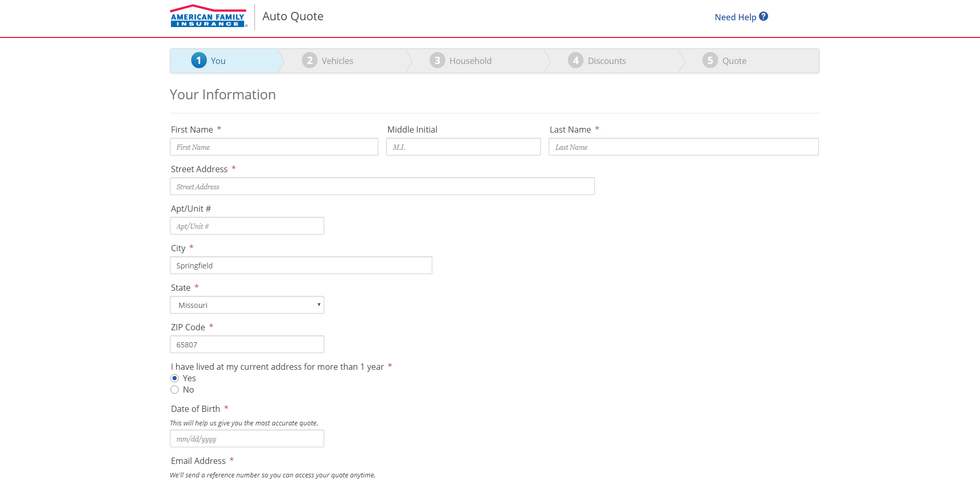This screenshot has width=980, height=479.
Task: Click the step 4 number circle
Action: pyautogui.click(x=576, y=61)
